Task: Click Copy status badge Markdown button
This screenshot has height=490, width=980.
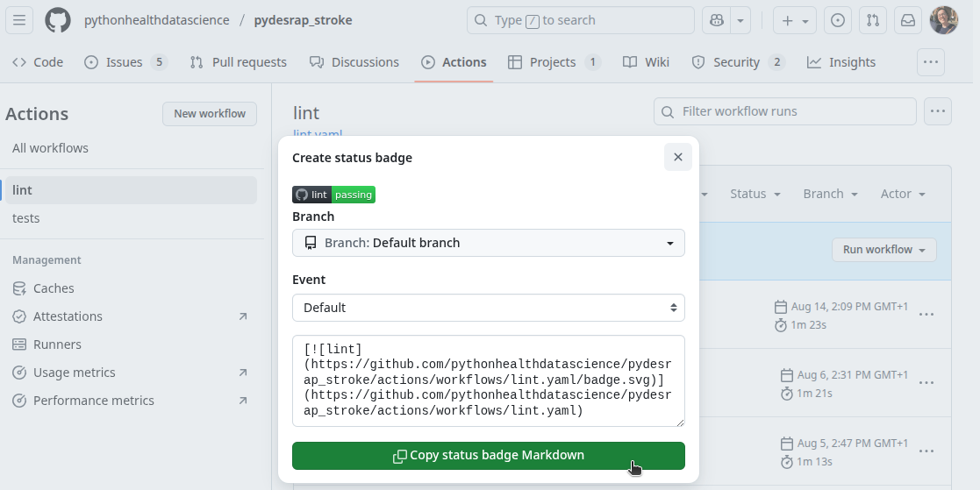Action: coord(488,456)
